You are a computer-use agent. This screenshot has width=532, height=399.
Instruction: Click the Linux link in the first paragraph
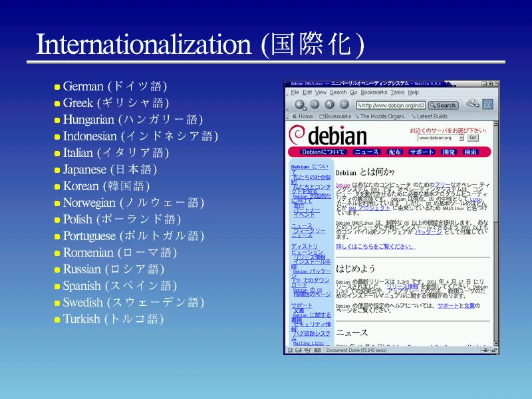click(476, 199)
